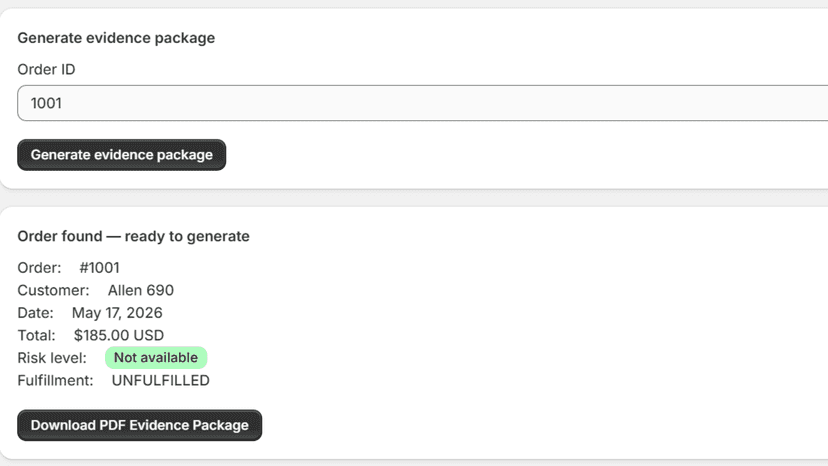Click the order number #1001
The image size is (828, 466).
99,268
